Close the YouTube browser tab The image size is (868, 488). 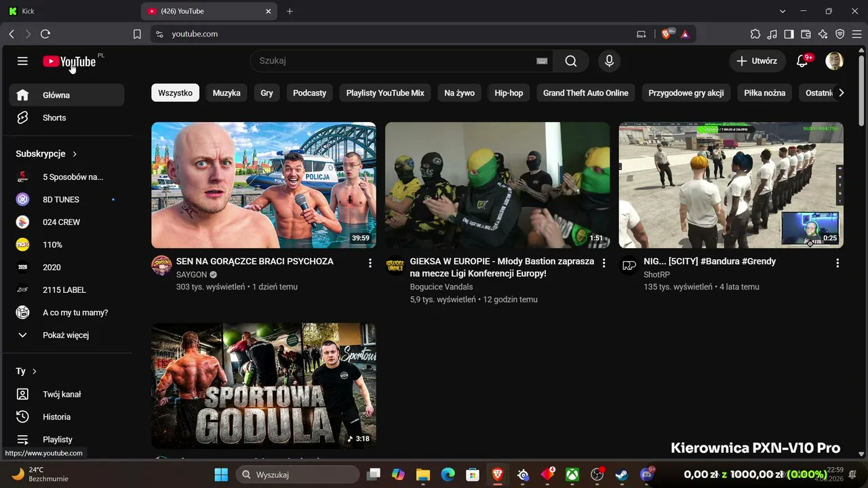pyautogui.click(x=269, y=12)
